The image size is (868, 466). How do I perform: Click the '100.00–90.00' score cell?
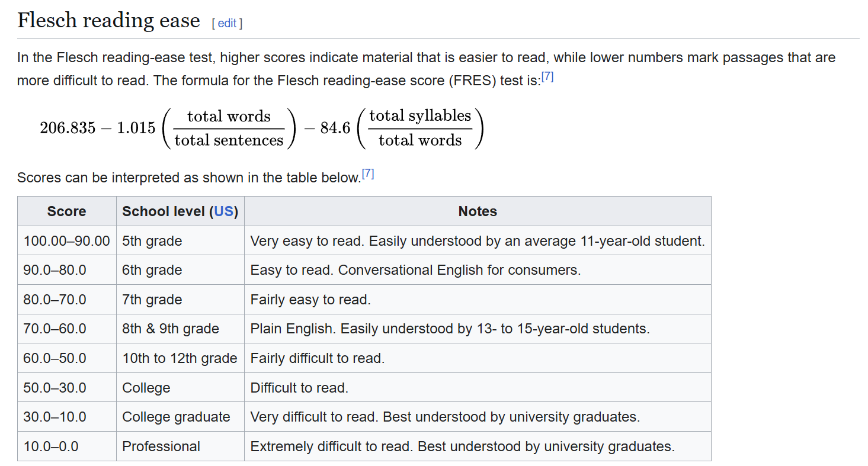(66, 241)
